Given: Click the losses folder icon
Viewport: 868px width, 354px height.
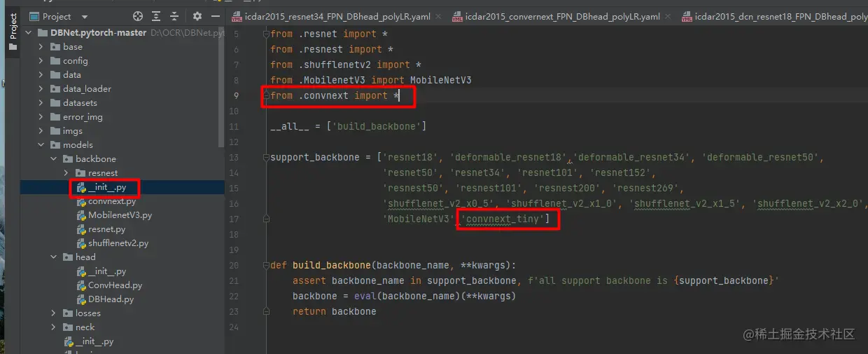Looking at the screenshot, I should coord(68,313).
